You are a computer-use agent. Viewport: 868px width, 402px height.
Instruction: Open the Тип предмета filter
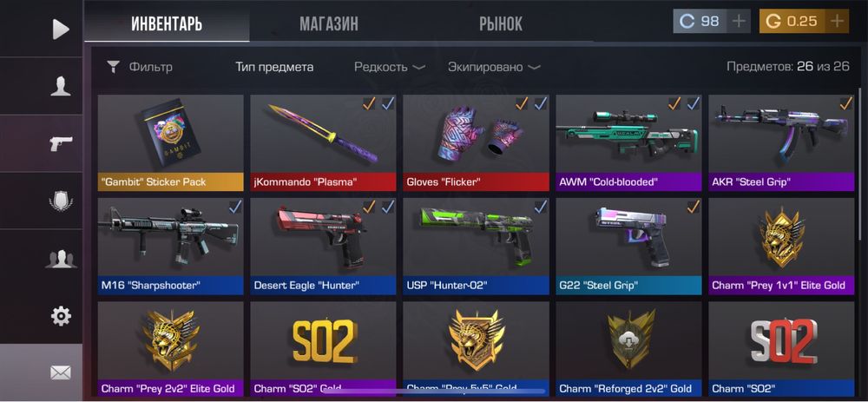(x=274, y=68)
